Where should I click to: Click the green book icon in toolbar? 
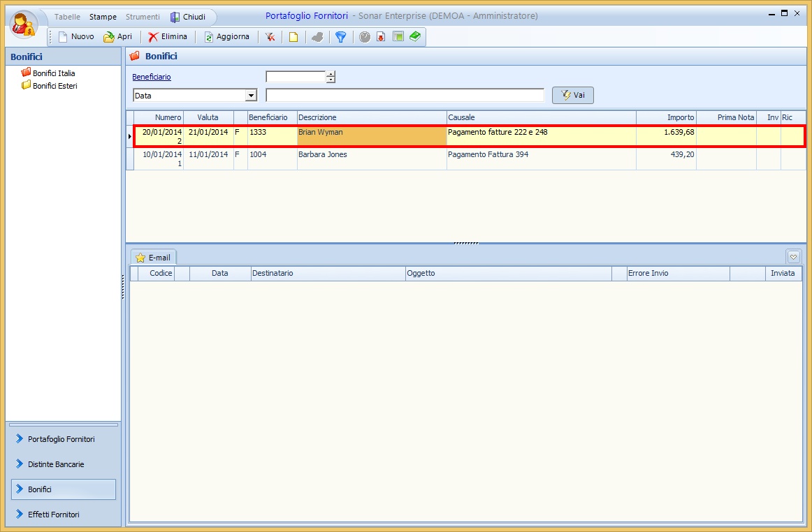pyautogui.click(x=415, y=36)
